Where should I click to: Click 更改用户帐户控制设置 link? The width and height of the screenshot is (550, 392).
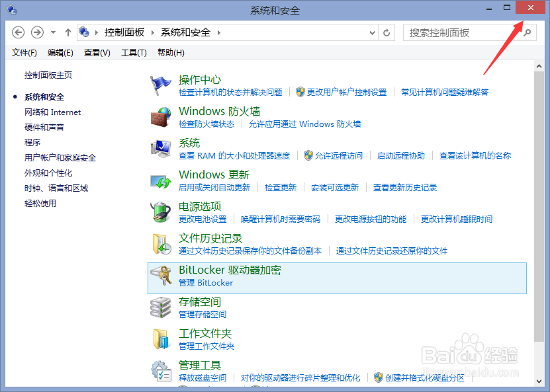tap(347, 92)
